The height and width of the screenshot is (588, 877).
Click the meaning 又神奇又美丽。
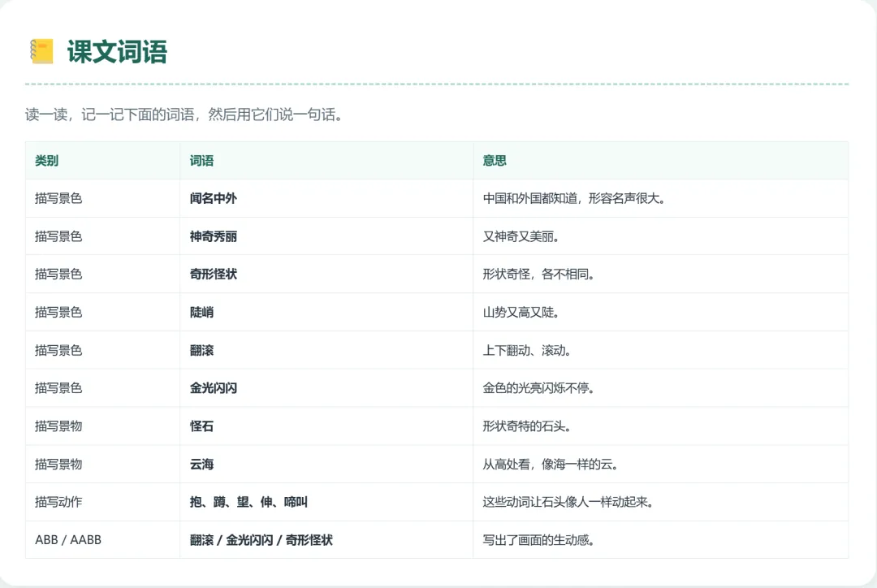(521, 236)
